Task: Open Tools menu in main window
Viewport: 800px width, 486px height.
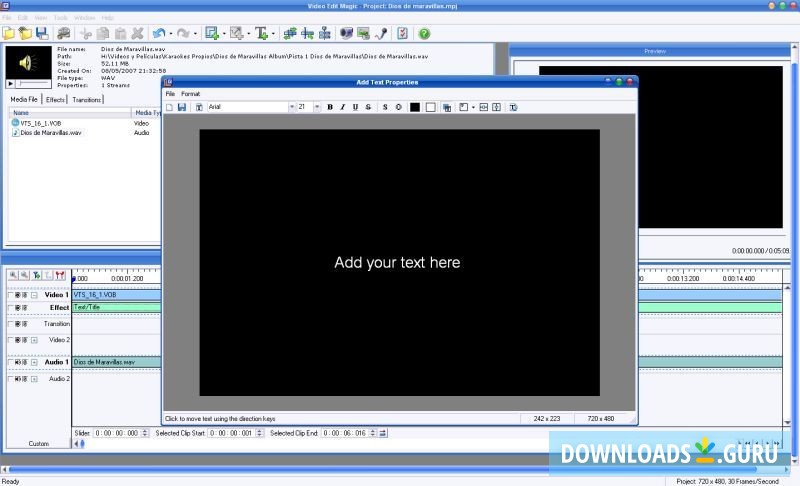Action: pos(61,17)
